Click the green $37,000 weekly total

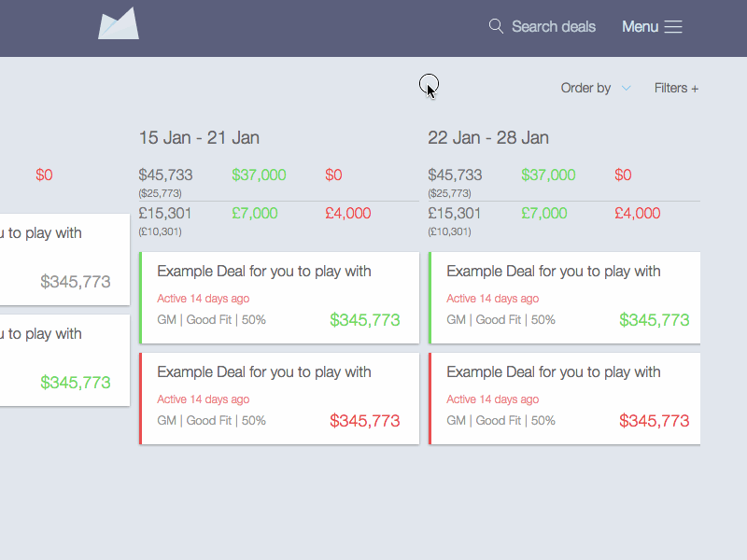point(259,175)
